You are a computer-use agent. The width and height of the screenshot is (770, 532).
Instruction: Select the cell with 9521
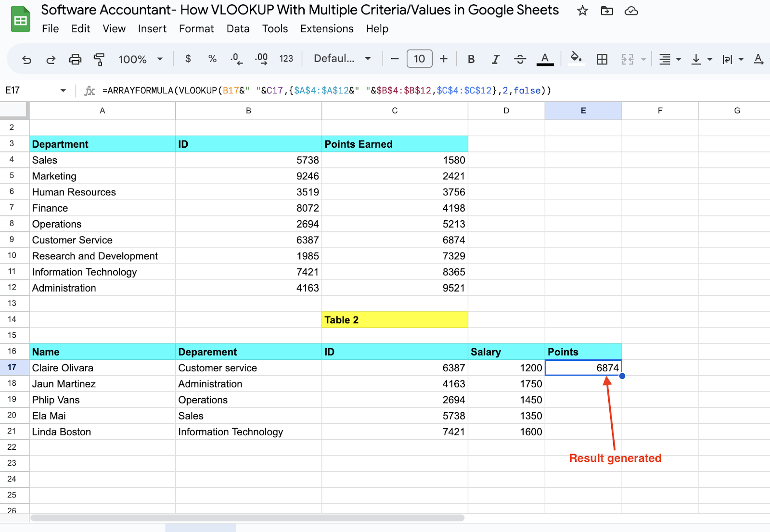coord(395,288)
